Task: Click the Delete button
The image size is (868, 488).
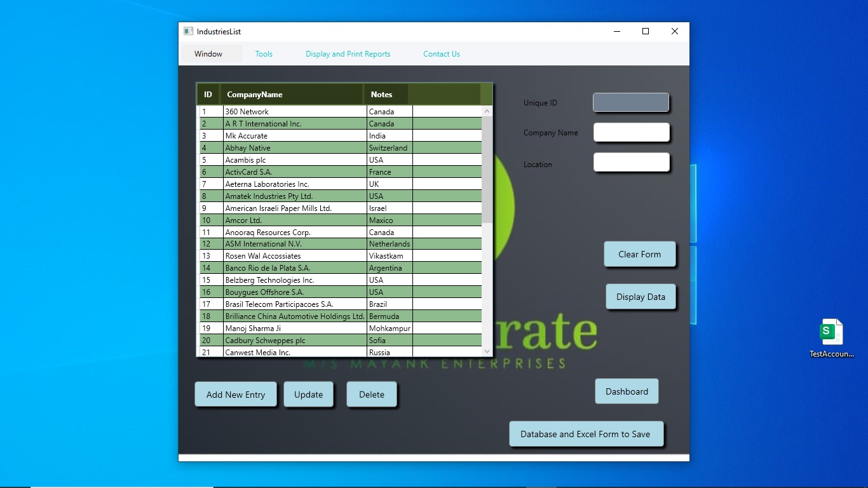Action: pyautogui.click(x=372, y=395)
